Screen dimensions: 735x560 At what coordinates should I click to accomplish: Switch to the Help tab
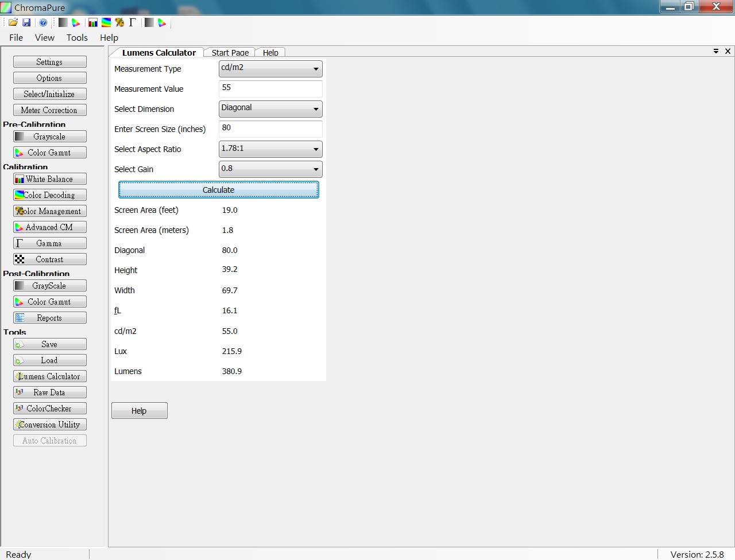point(270,52)
